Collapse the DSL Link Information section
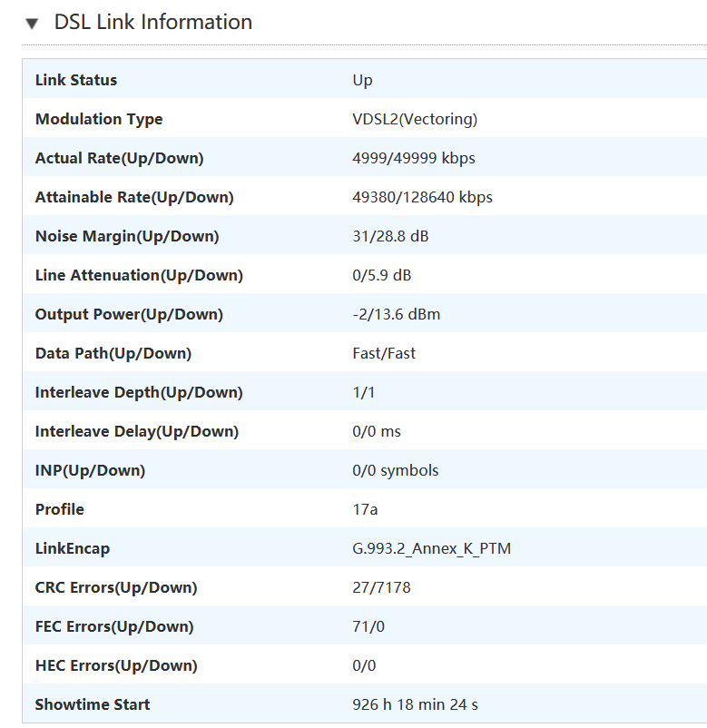Viewport: 707px width, 728px height. tap(32, 24)
